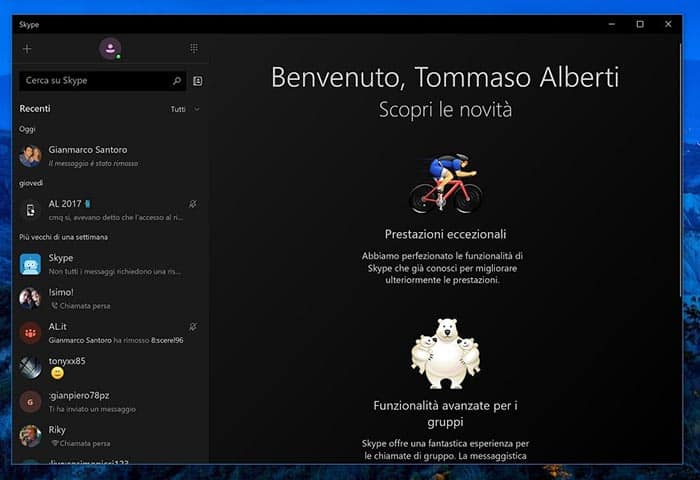The width and height of the screenshot is (700, 480).
Task: Open the !simo! conversation
Action: click(111, 298)
